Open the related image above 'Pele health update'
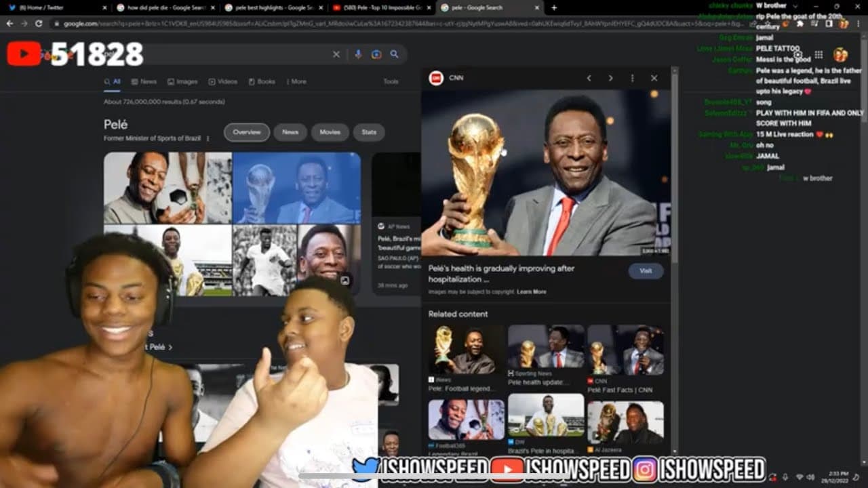 tap(546, 346)
